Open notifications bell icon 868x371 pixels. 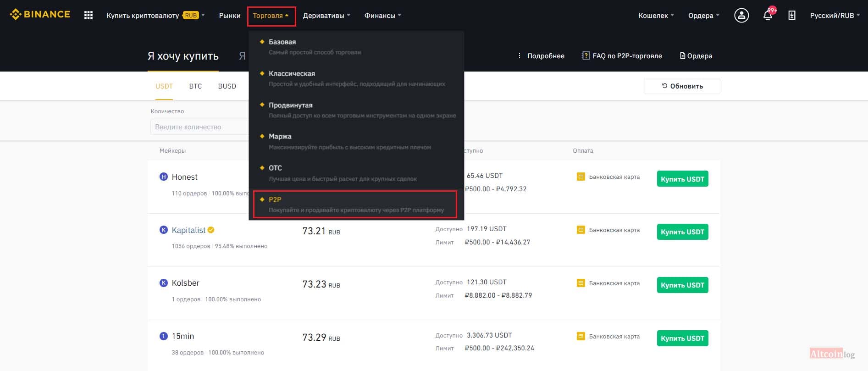(x=768, y=15)
